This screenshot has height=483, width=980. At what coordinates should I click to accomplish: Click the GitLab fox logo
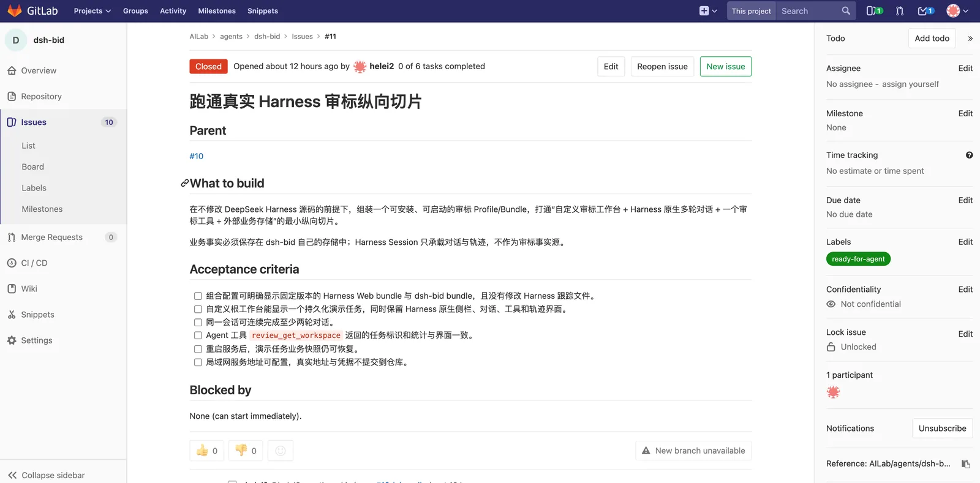[15, 10]
